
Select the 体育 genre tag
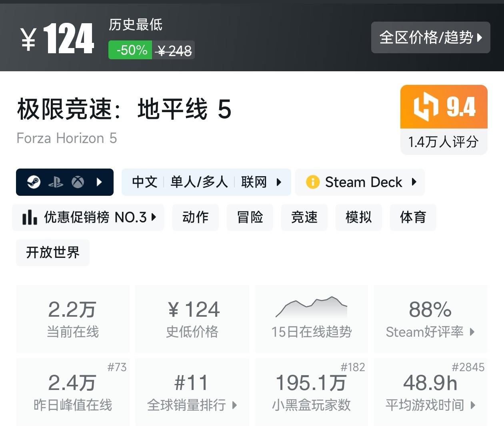(413, 217)
